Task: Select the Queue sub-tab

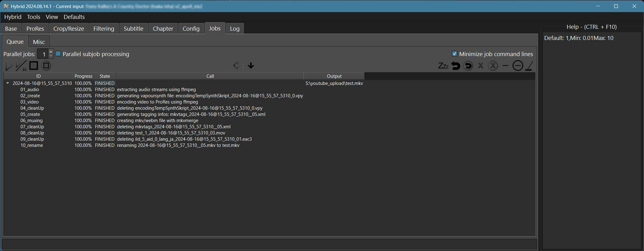Action: click(15, 42)
